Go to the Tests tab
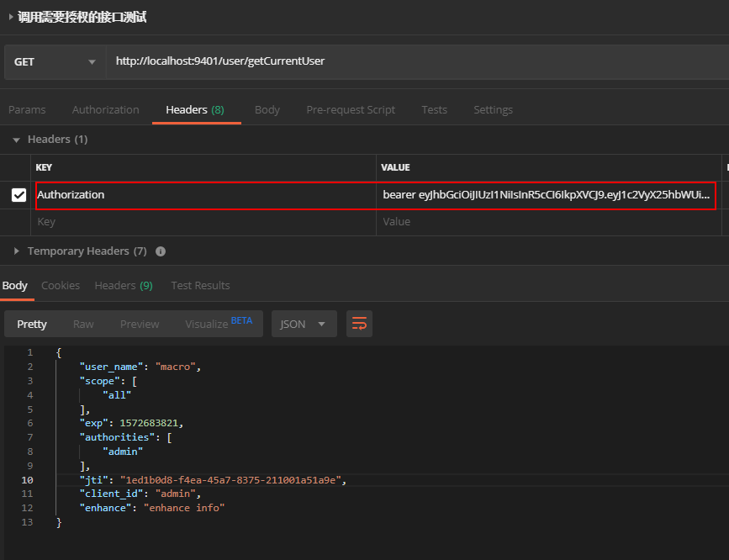Image resolution: width=729 pixels, height=560 pixels. [x=434, y=110]
